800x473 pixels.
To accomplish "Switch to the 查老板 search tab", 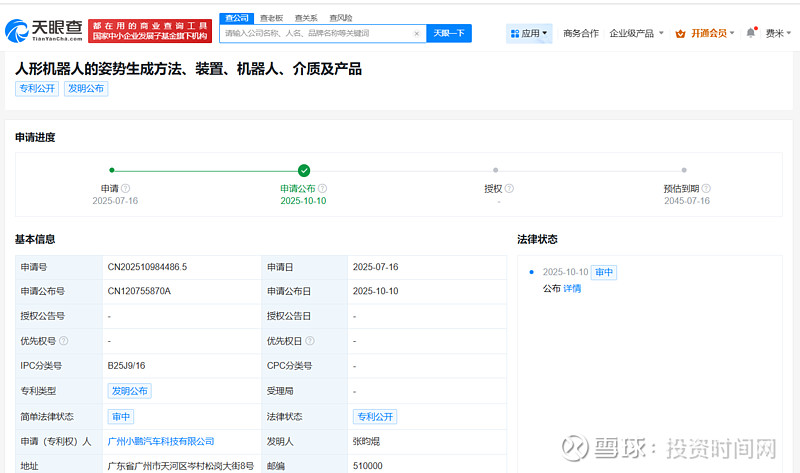I will coord(271,18).
